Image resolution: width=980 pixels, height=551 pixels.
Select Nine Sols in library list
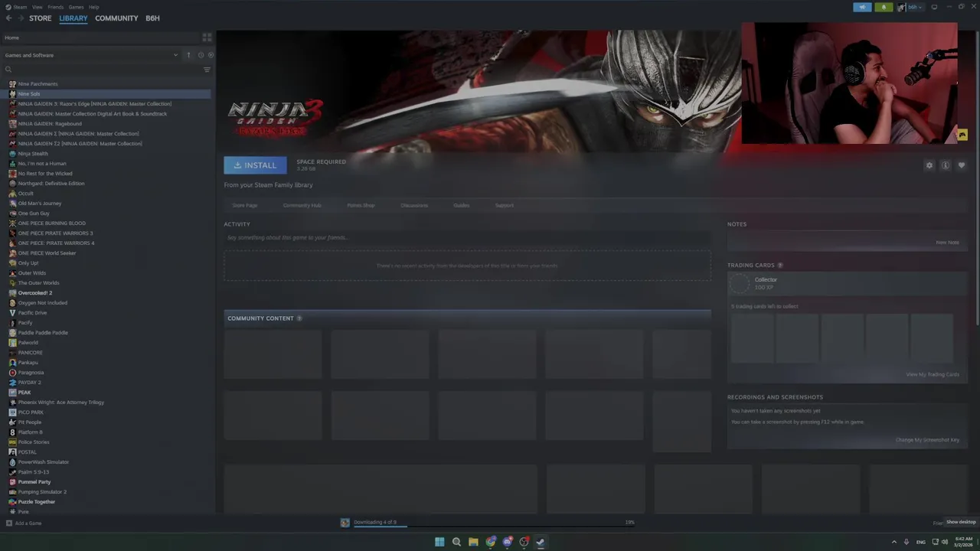tap(106, 93)
